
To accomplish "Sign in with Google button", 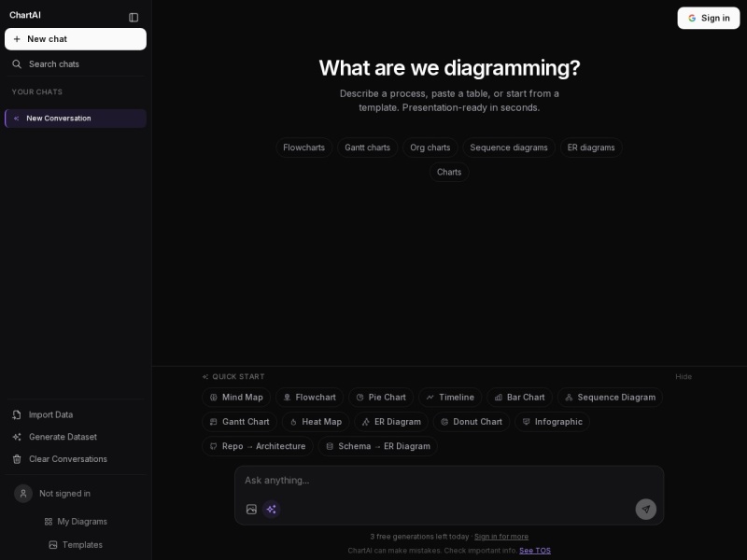I will pos(709,18).
